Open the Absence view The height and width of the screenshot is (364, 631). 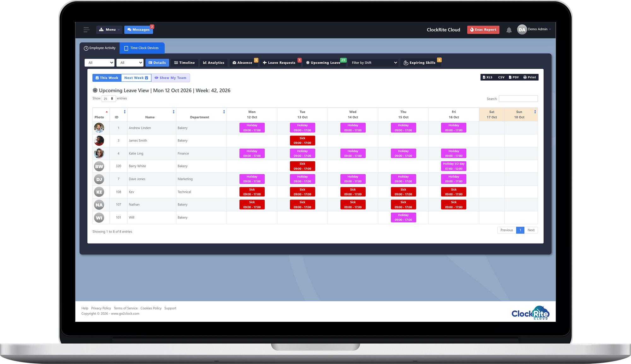coord(243,63)
